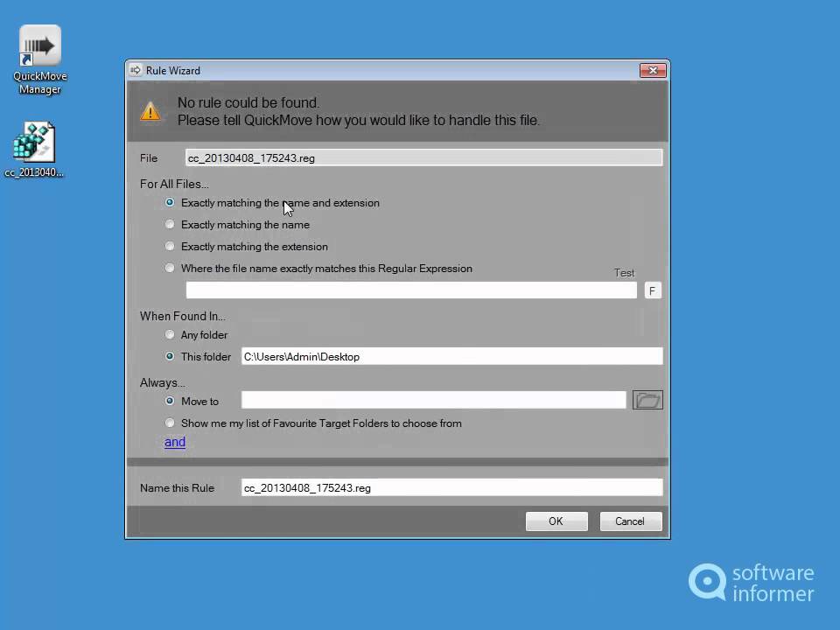Image resolution: width=840 pixels, height=630 pixels.
Task: Click the yellow warning triangle icon
Action: point(150,111)
